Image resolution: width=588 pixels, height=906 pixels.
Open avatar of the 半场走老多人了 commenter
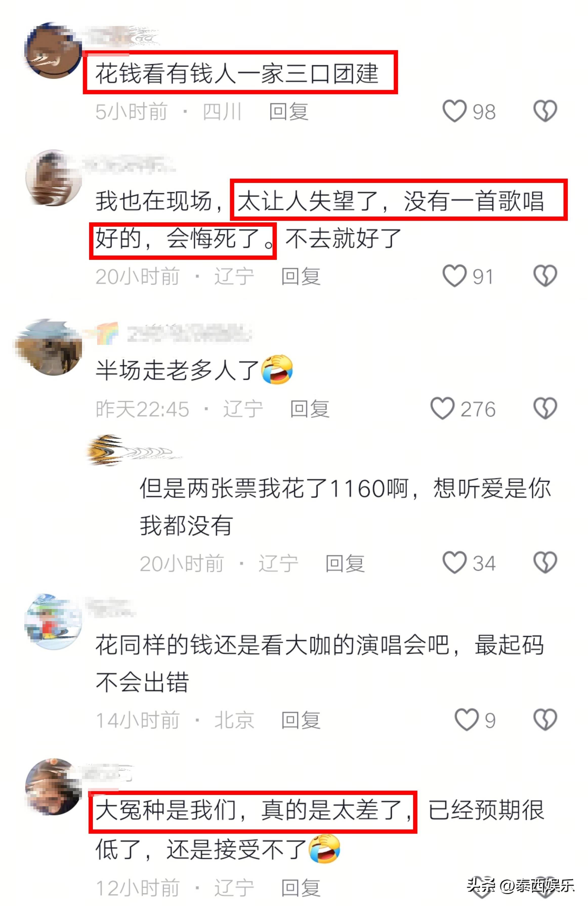coord(49,347)
